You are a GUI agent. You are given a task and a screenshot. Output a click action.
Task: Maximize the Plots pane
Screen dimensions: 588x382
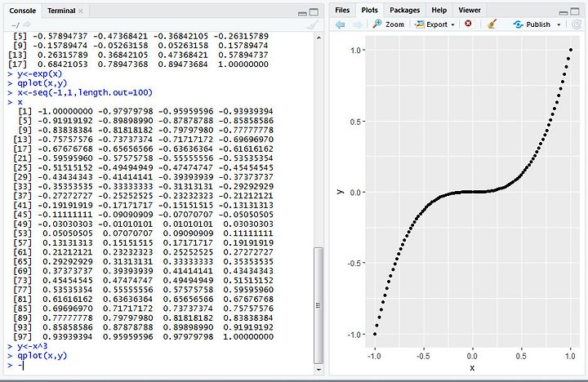point(575,12)
